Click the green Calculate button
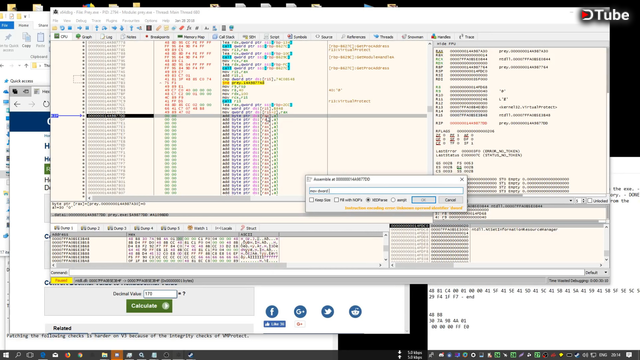 (149, 306)
